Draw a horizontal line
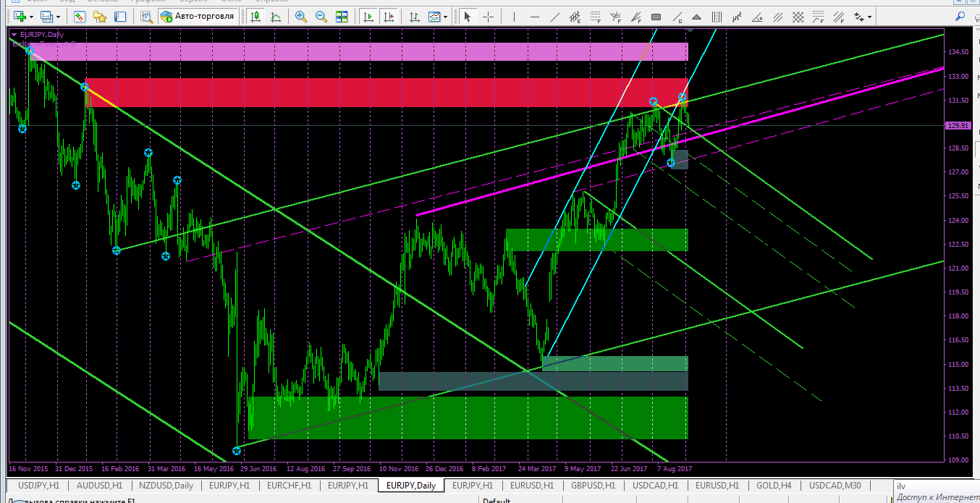This screenshot has width=980, height=503. pos(535,16)
